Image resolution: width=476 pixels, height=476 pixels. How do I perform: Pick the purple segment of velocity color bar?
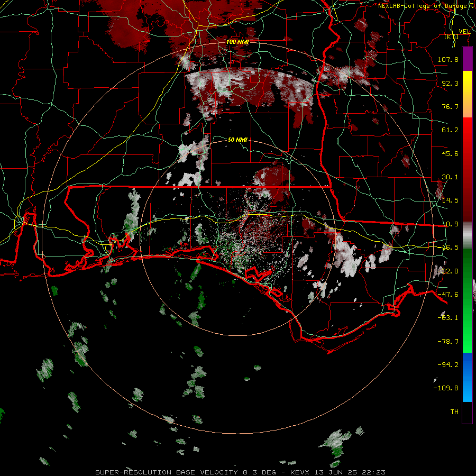(467, 59)
